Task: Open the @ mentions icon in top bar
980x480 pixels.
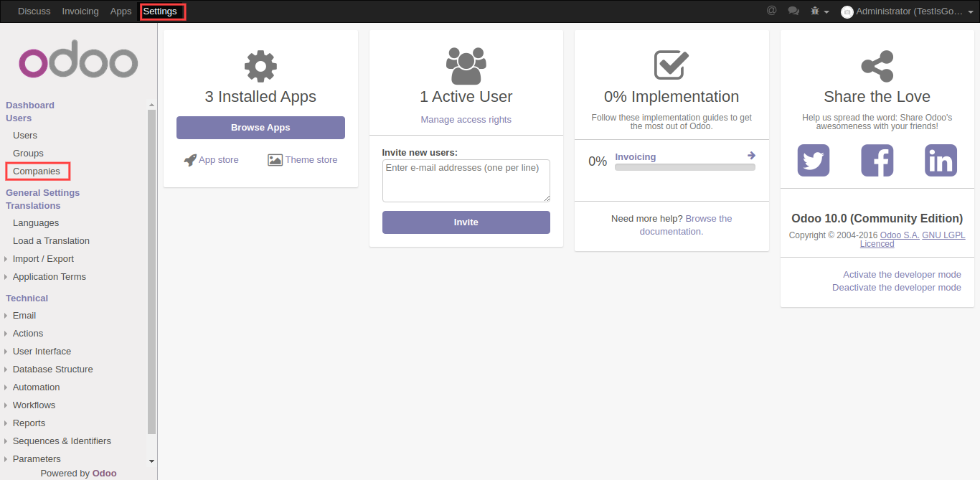Action: point(772,11)
